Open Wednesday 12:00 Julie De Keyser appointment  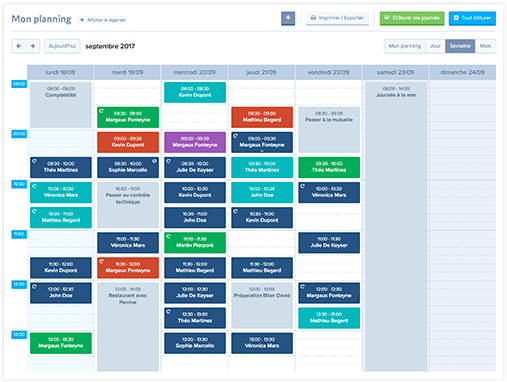pyautogui.click(x=195, y=293)
